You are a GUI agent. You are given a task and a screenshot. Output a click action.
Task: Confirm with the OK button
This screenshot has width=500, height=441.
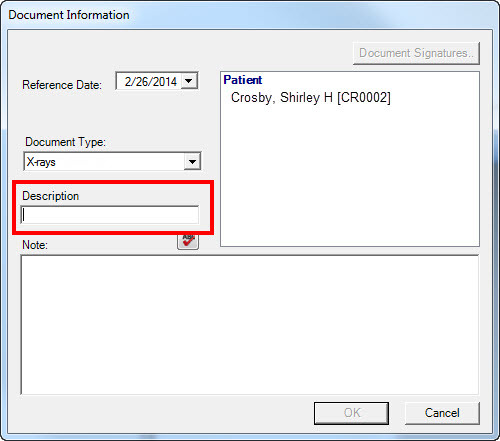point(351,413)
